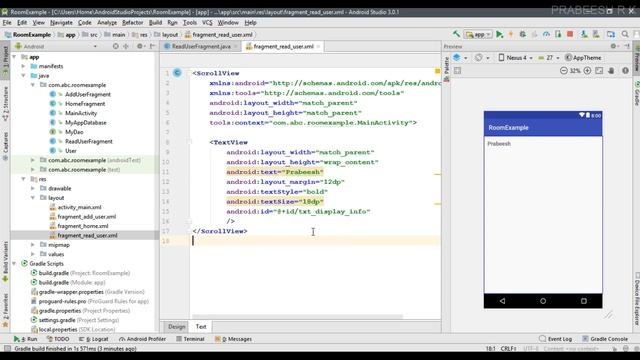Image resolution: width=640 pixels, height=360 pixels.
Task: Open the Gradle Console
Action: (605, 339)
